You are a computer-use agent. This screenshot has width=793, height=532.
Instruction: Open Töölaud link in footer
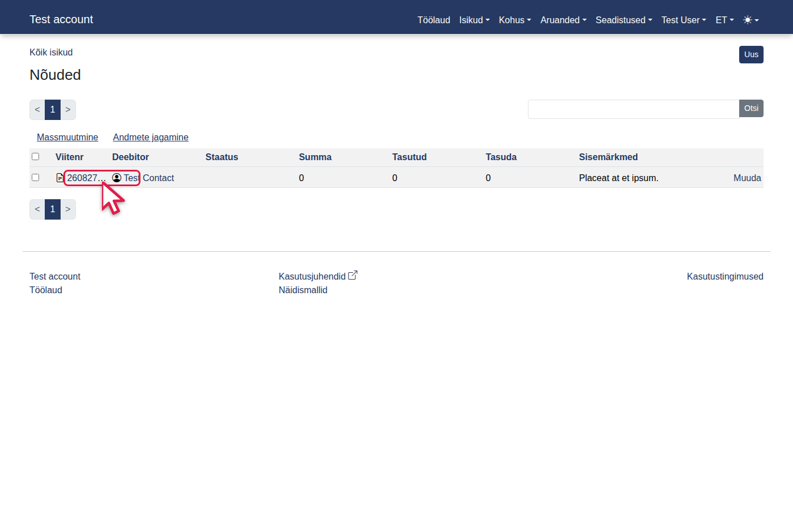(46, 290)
